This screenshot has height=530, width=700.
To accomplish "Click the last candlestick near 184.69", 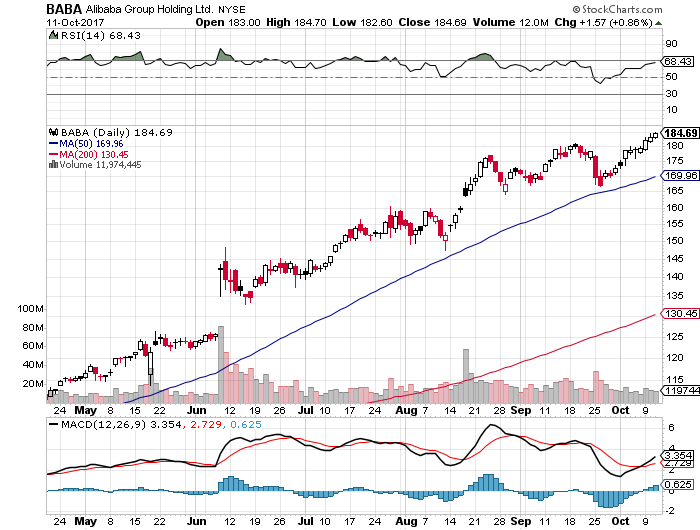I will (655, 135).
